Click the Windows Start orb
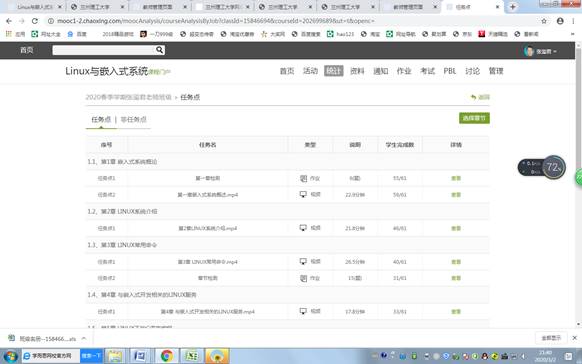The height and width of the screenshot is (364, 582). (10, 357)
